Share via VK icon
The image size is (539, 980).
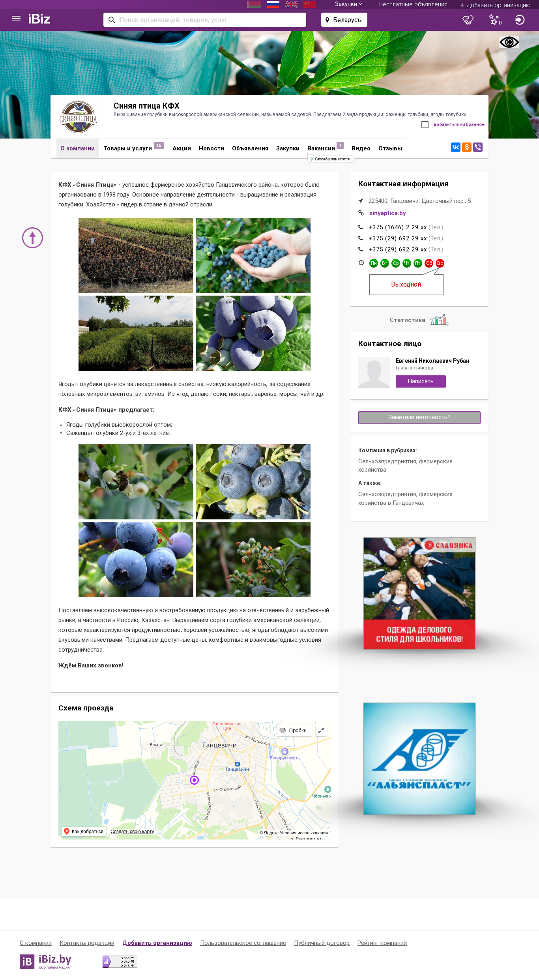pos(456,147)
